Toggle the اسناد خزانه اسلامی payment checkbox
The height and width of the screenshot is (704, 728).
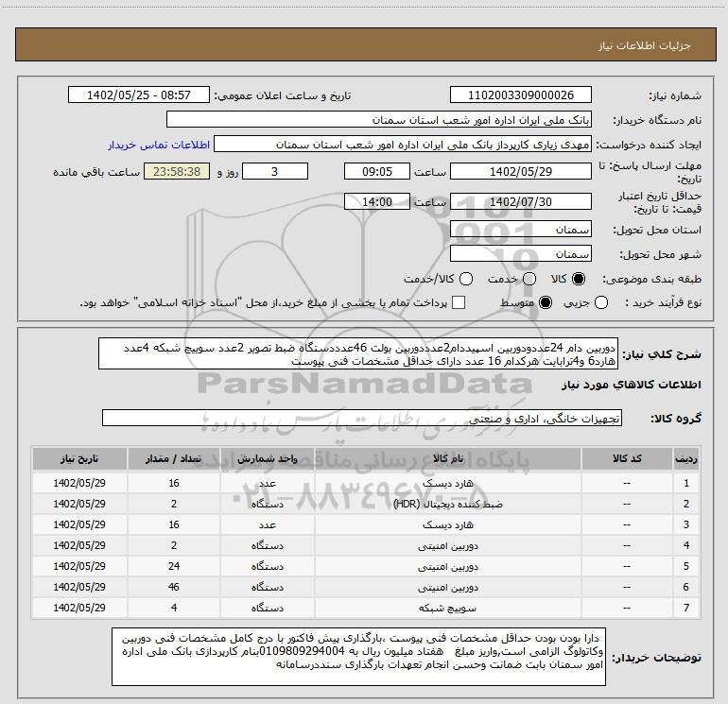(x=459, y=302)
